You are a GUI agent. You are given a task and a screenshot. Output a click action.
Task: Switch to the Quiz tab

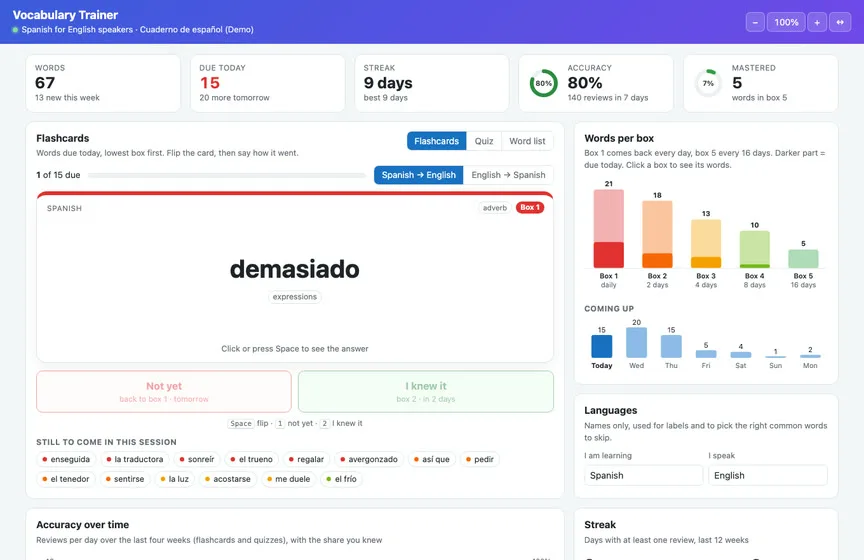click(x=484, y=141)
